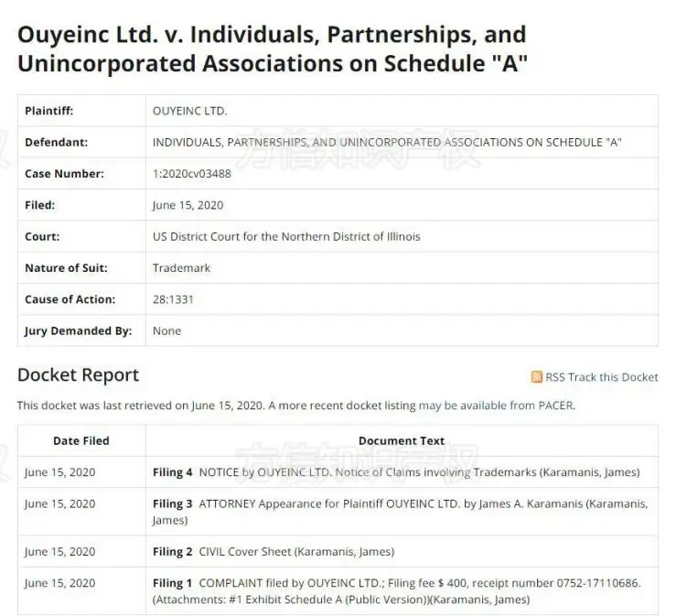
Task: Click the Date Filed column header
Action: coord(81,441)
